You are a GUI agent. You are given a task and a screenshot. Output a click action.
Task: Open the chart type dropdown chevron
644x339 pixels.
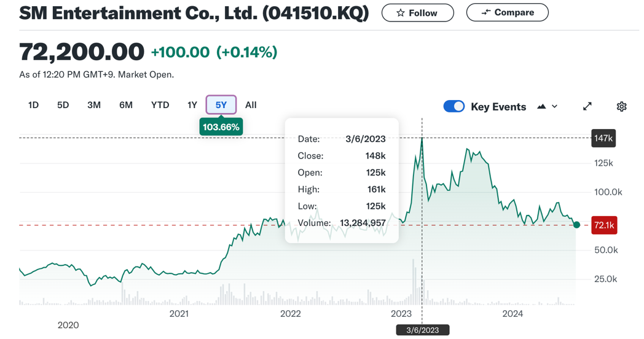click(554, 107)
